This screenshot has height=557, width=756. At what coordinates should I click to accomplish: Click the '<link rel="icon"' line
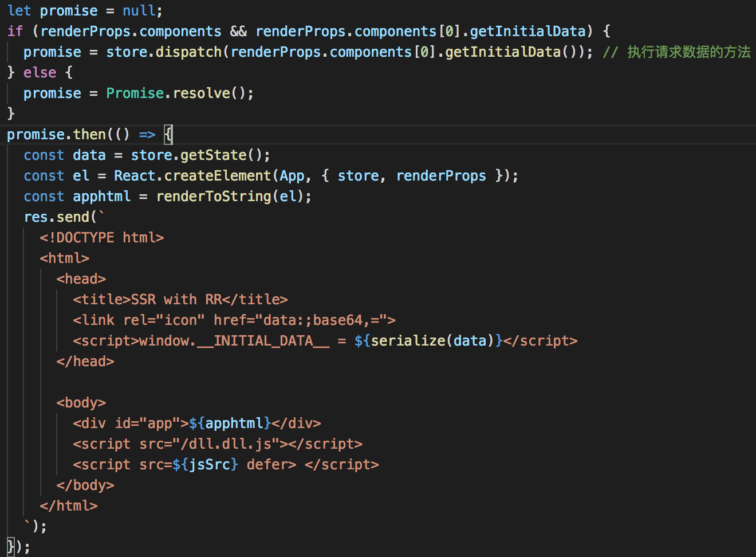[x=234, y=320]
